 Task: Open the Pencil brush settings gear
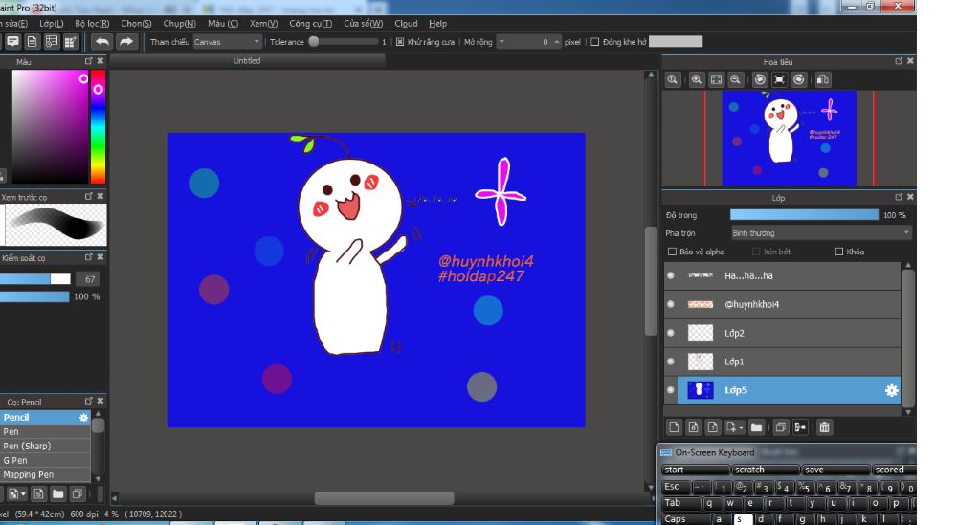point(84,418)
